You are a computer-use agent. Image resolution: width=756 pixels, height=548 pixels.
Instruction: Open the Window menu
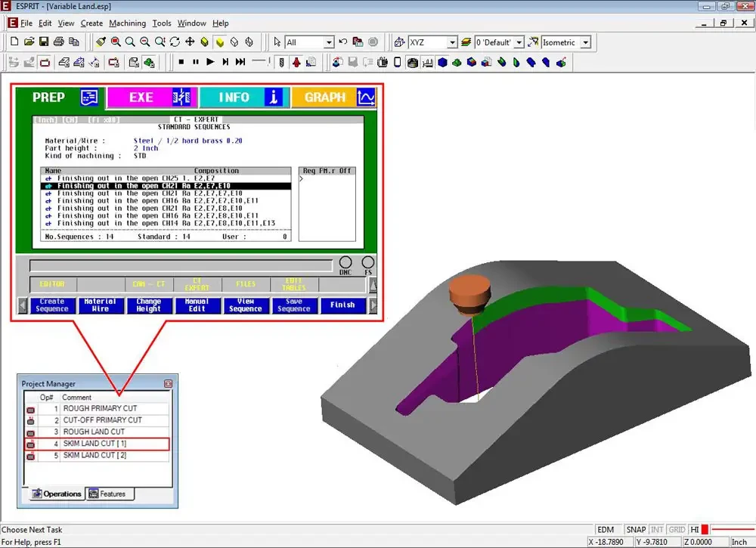(191, 23)
